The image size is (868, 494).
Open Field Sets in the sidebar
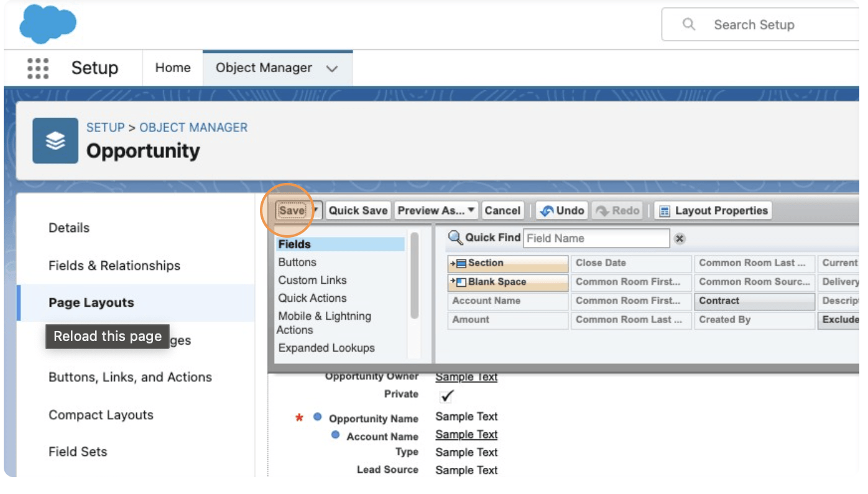[78, 452]
